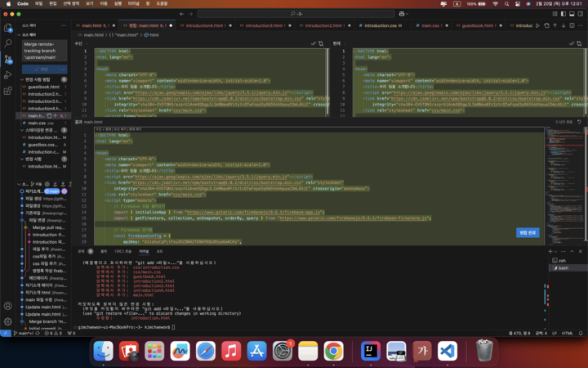588x368 pixels.
Task: Open the Manage gear icon
Action: (x=8, y=321)
